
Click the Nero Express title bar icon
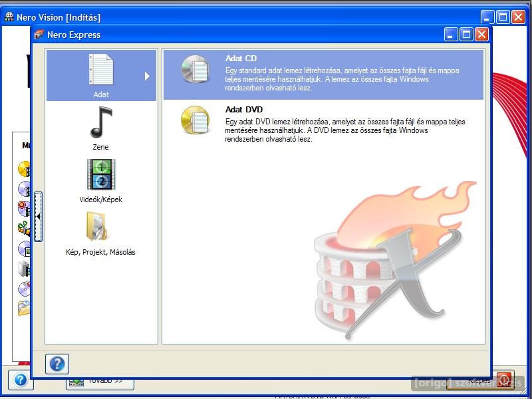39,35
